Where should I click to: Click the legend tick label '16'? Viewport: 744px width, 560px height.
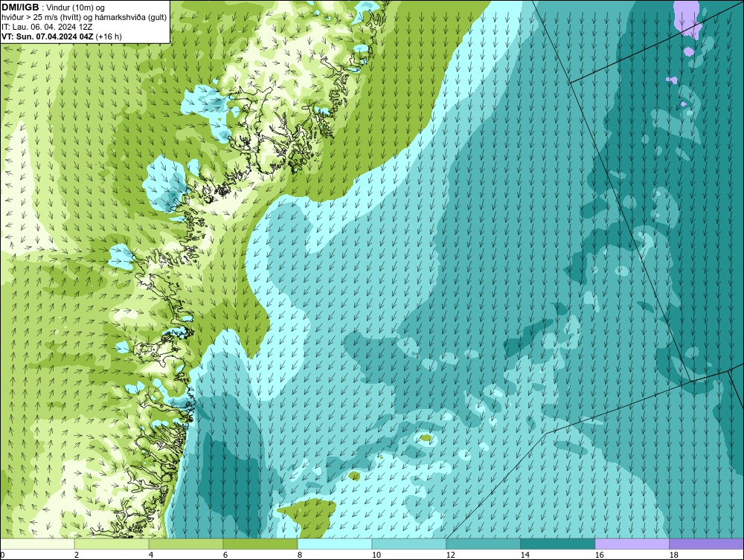[599, 555]
